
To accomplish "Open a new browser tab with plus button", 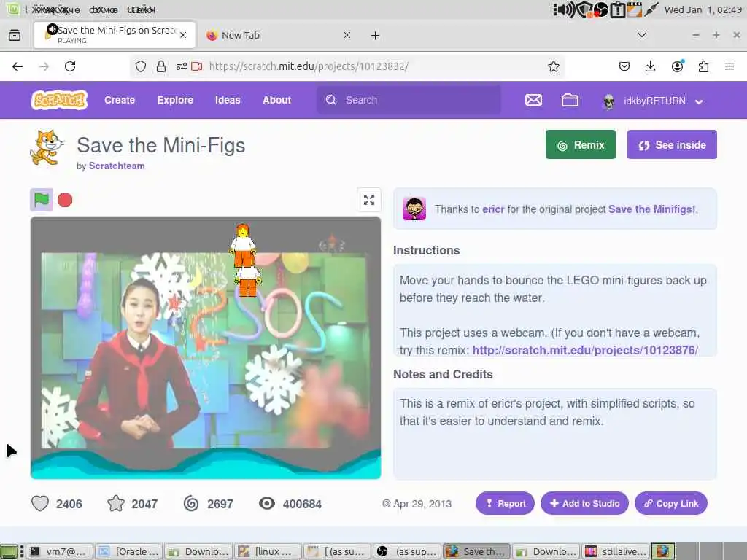I will coord(376,35).
